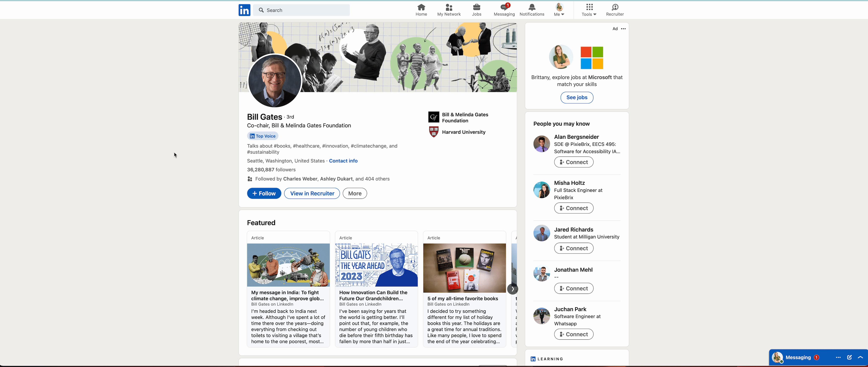The image size is (868, 367).
Task: Open the More actions dropdown button
Action: pyautogui.click(x=355, y=193)
